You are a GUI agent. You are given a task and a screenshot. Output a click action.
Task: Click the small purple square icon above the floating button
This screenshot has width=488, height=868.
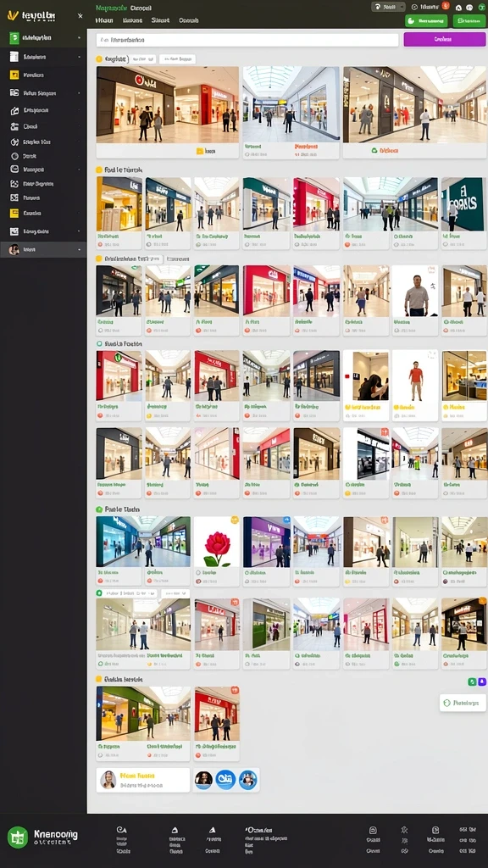pyautogui.click(x=481, y=682)
